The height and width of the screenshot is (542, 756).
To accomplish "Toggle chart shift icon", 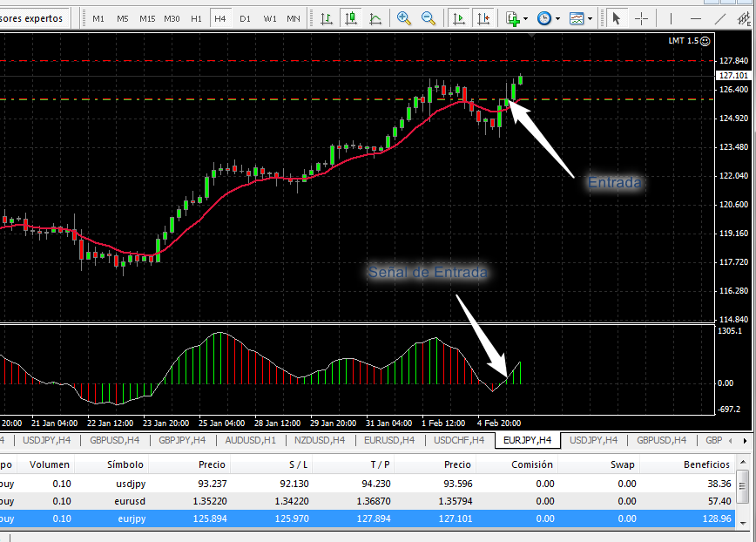I will click(483, 19).
